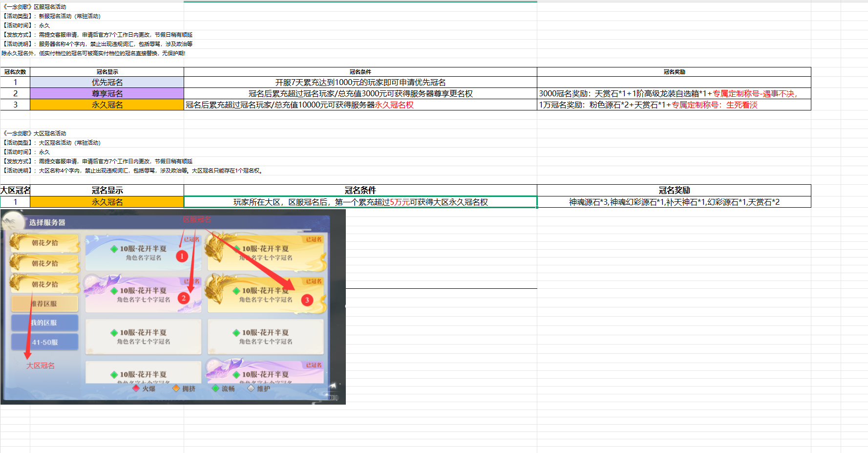Click the red circle marker numbered 1
Screen dimensions: 868x453
tap(182, 256)
